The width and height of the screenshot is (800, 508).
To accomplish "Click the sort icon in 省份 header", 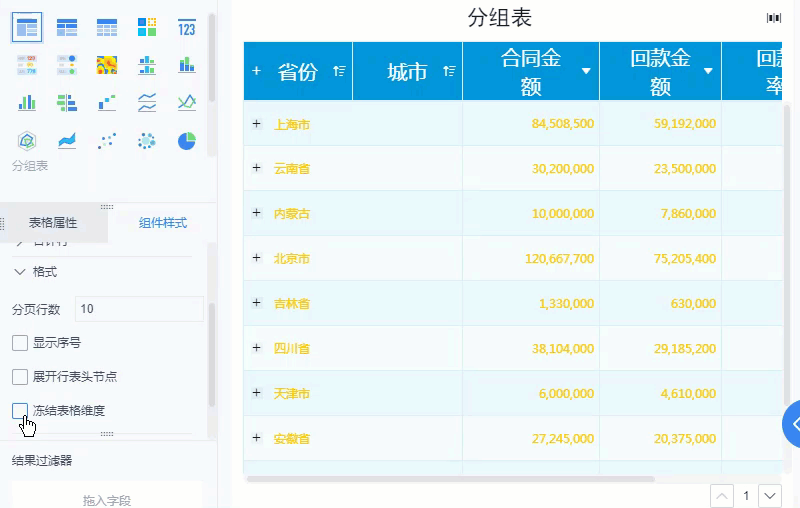I will (339, 71).
